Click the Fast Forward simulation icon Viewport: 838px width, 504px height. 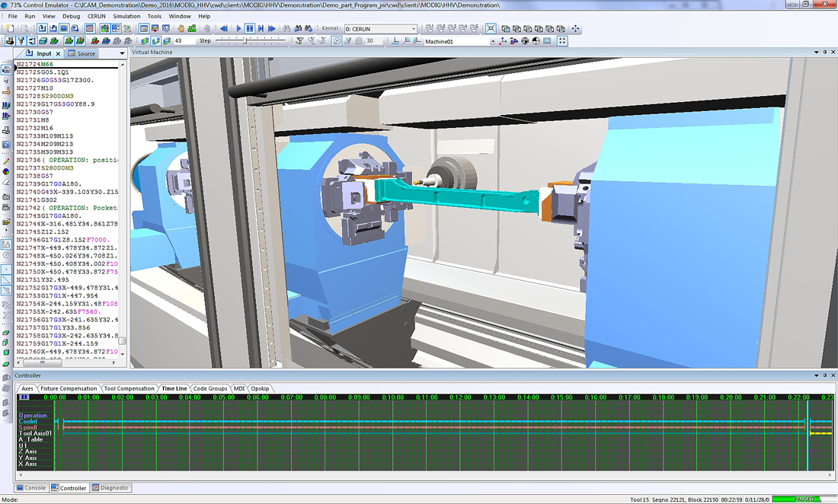(271, 29)
